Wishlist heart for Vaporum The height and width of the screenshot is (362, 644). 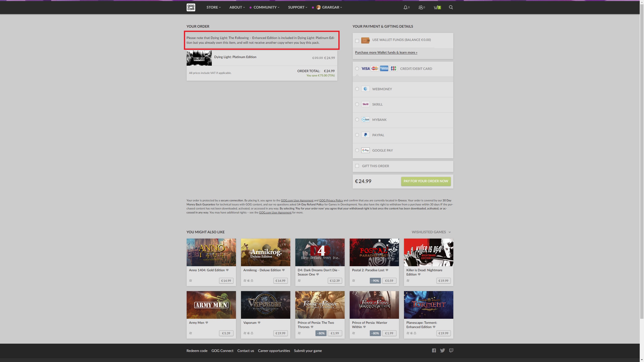259,323
